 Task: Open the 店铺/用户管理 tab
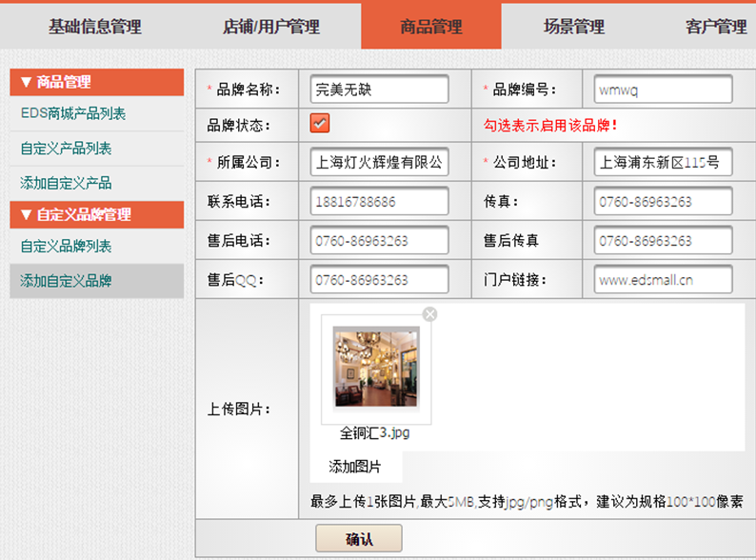[x=271, y=27]
